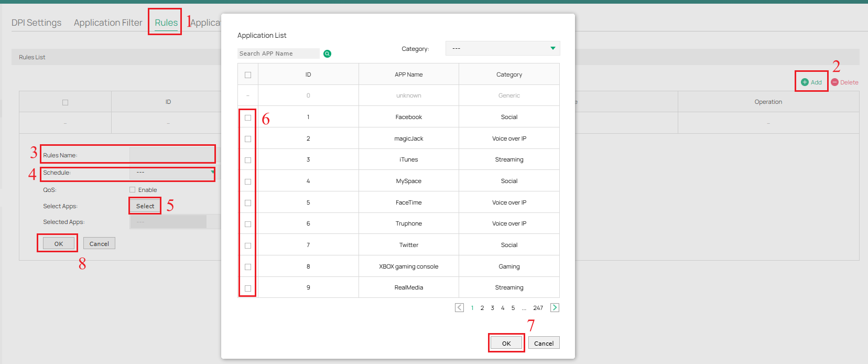
Task: Check the Truphone app checkbox
Action: (248, 224)
